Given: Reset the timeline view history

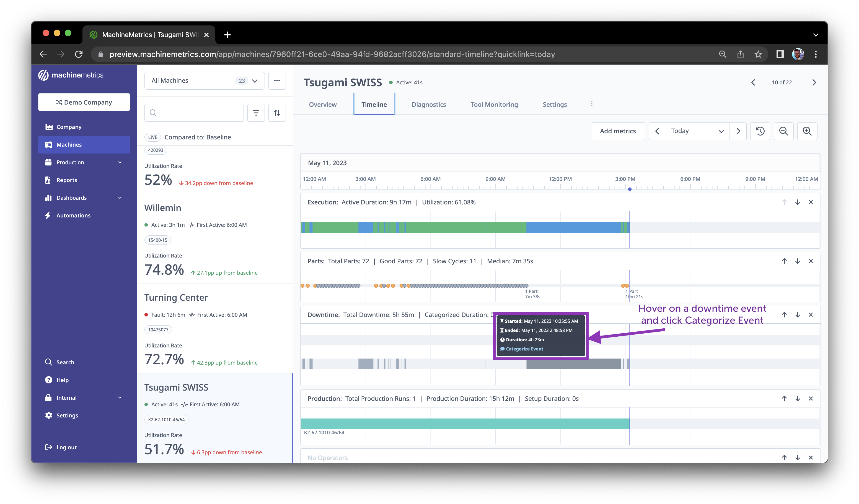Looking at the screenshot, I should coord(760,131).
